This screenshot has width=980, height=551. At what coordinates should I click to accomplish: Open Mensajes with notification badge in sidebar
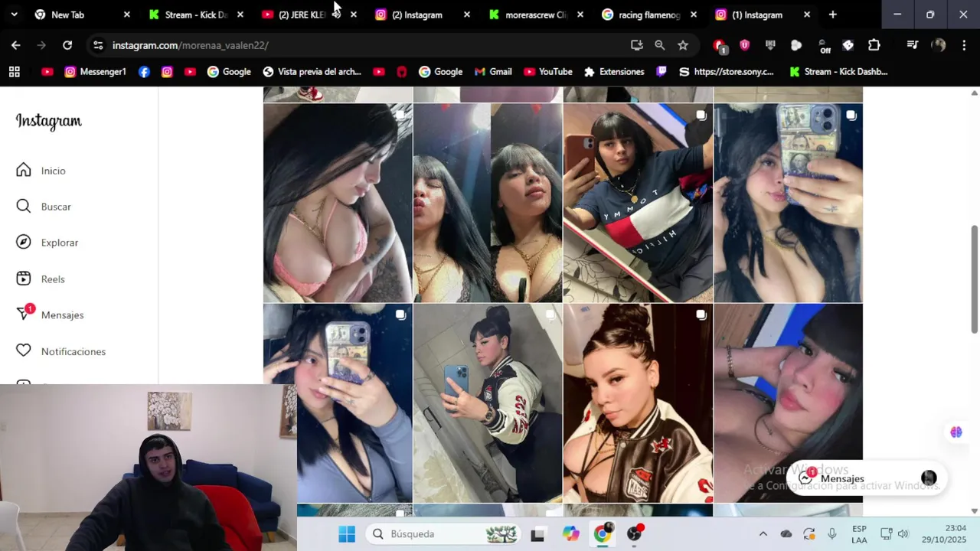coord(51,315)
